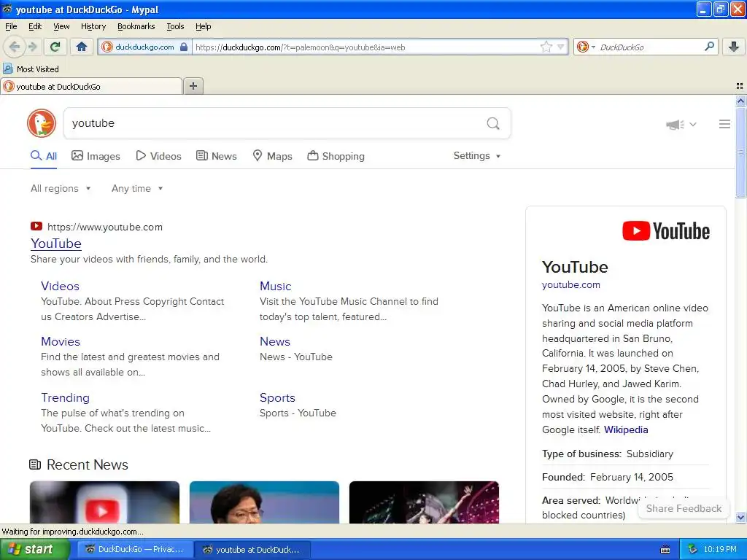Select the All results tab
Screen dimensions: 747x560
pos(44,156)
